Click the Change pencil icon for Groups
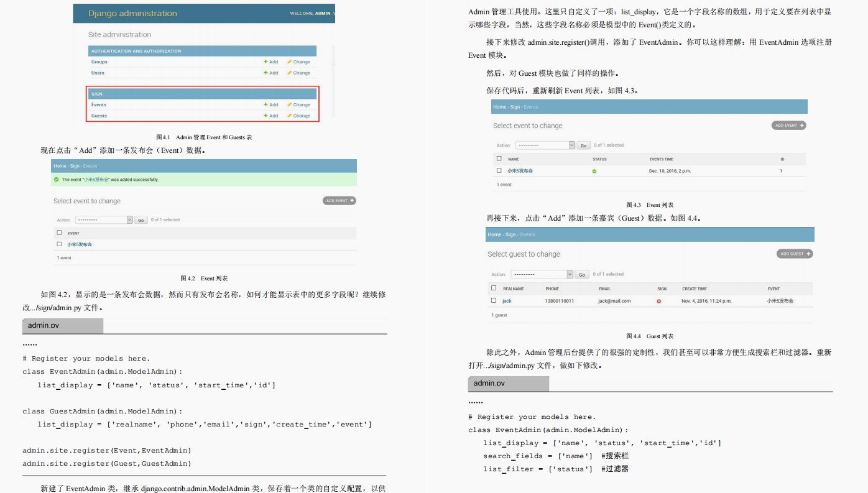 click(x=289, y=62)
